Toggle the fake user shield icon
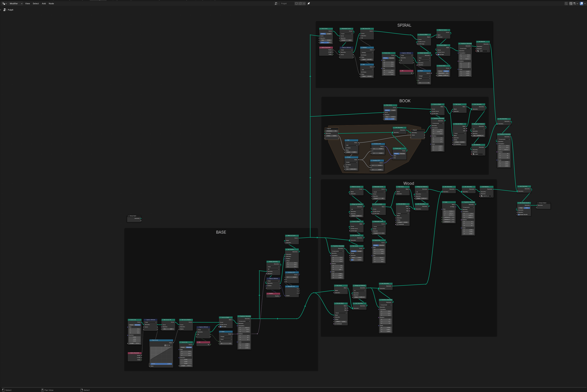The height and width of the screenshot is (392, 587). [296, 4]
